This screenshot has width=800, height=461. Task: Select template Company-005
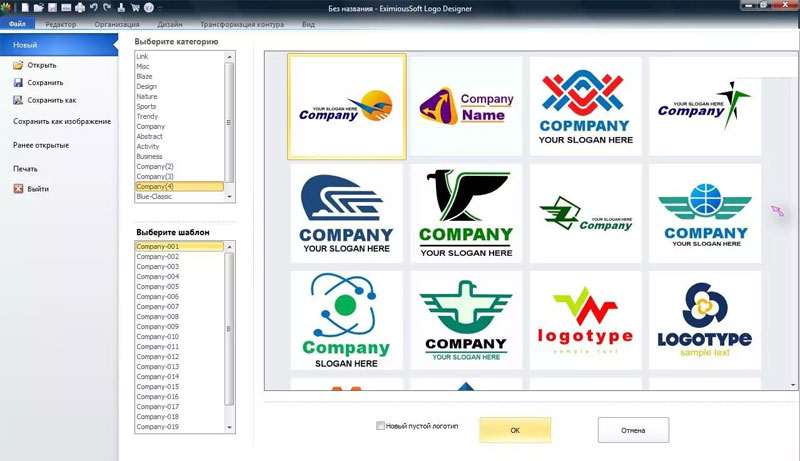180,287
